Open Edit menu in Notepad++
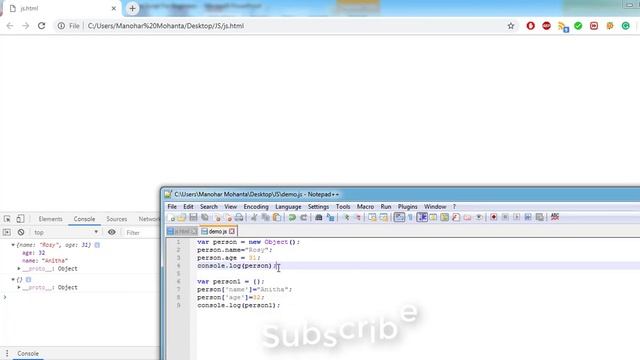640x360 pixels. [188, 207]
